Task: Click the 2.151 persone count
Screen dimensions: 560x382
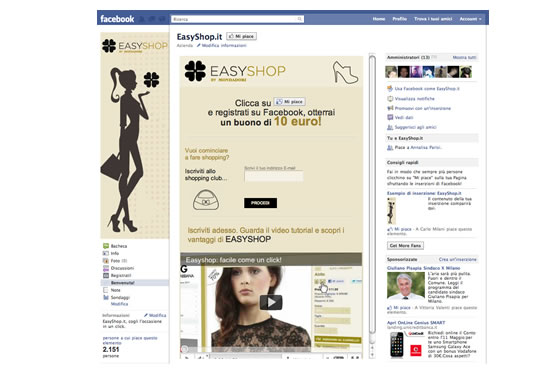Action: click(111, 350)
